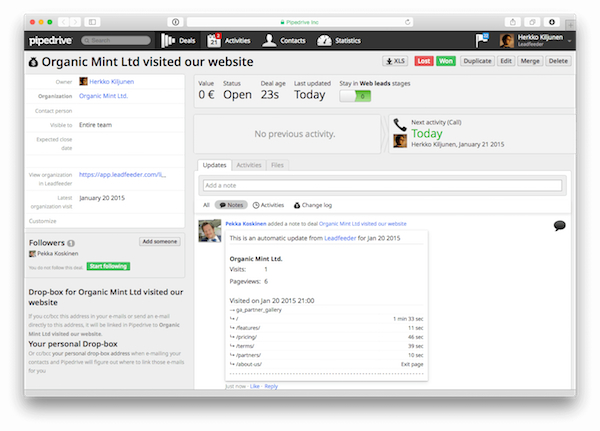This screenshot has width=600, height=431.
Task: Open the Deals pipeline icon
Action: tap(168, 41)
